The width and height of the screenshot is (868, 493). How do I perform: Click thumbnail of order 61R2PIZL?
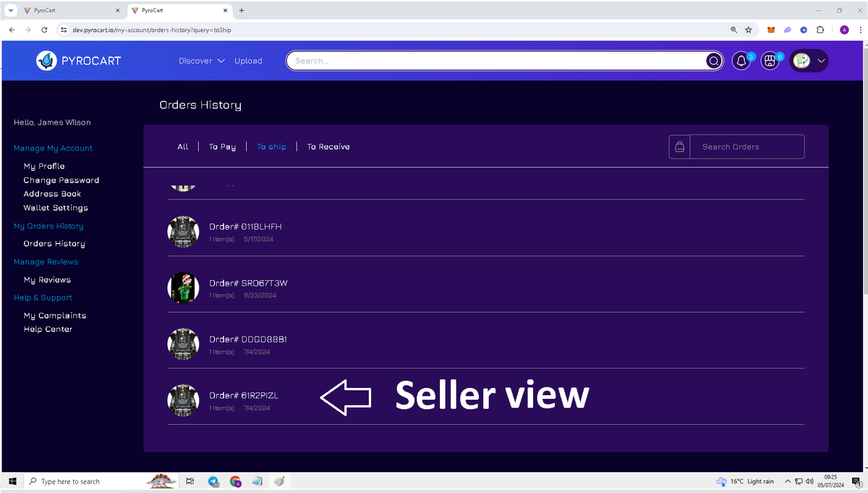click(183, 400)
